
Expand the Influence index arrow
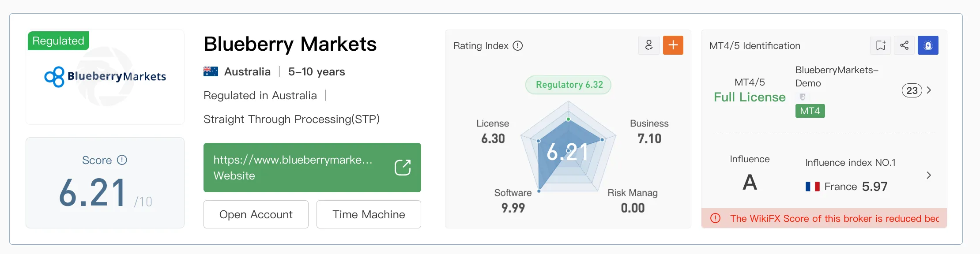tap(929, 175)
